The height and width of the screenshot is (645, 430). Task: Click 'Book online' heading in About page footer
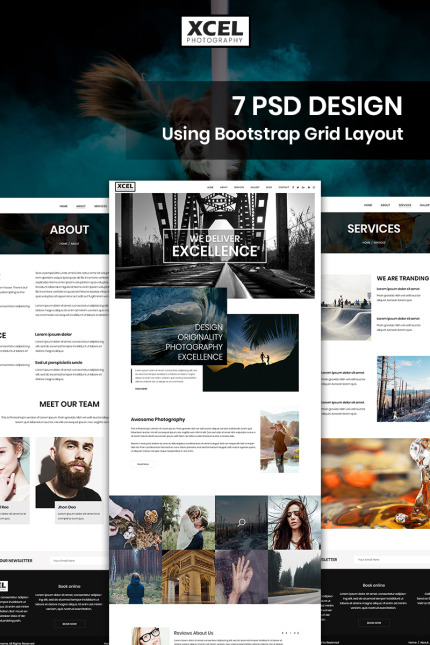[x=69, y=586]
